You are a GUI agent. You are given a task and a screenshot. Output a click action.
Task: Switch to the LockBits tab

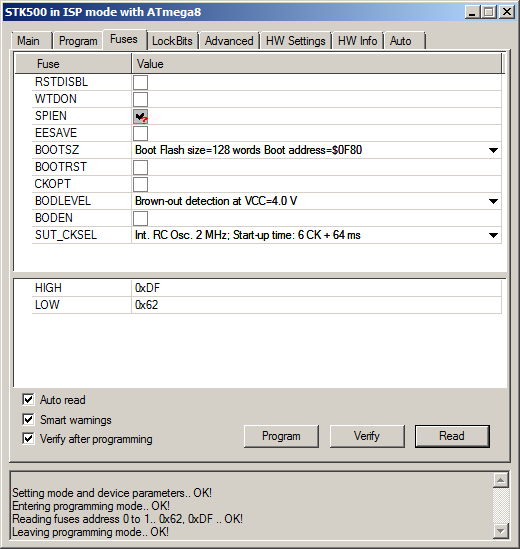(x=172, y=41)
